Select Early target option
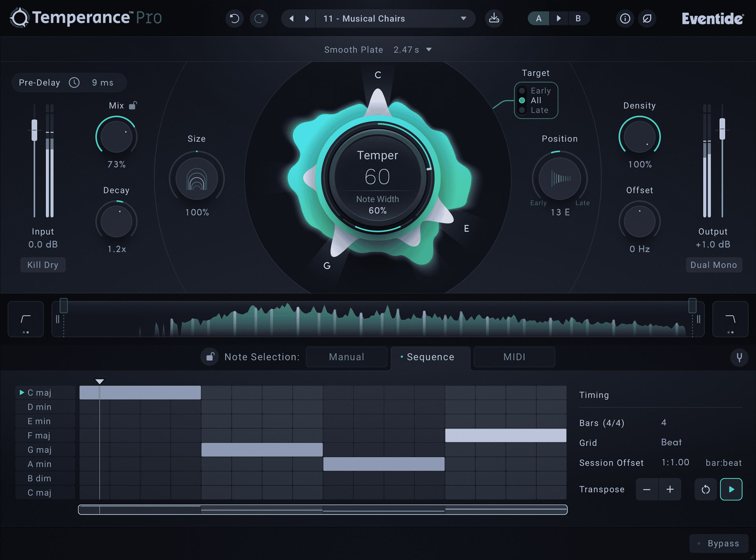The image size is (756, 560). click(x=535, y=91)
